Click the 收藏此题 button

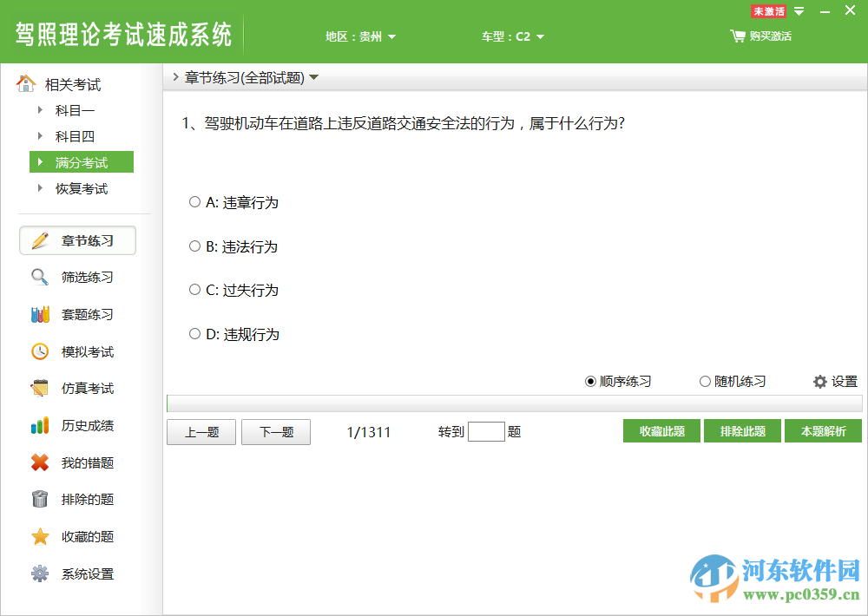point(662,431)
